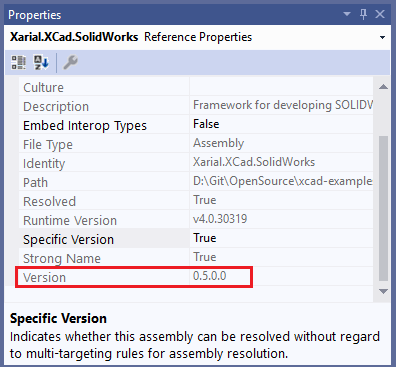Open Property Pages wrench icon
The width and height of the screenshot is (396, 367).
pos(70,62)
